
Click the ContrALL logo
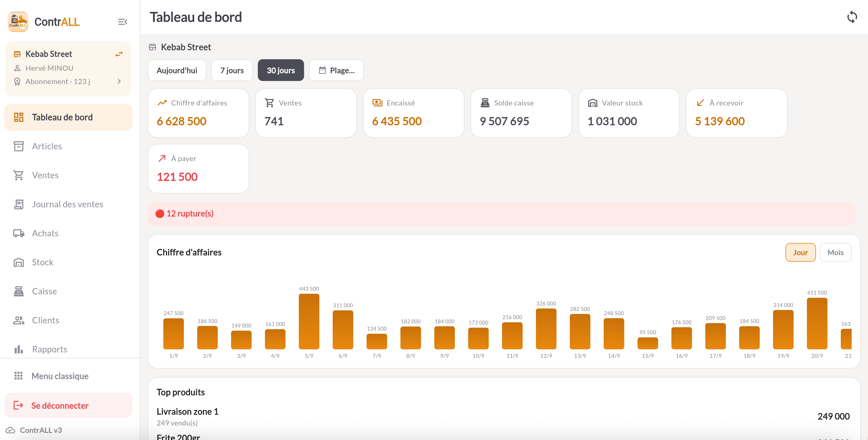tap(18, 22)
